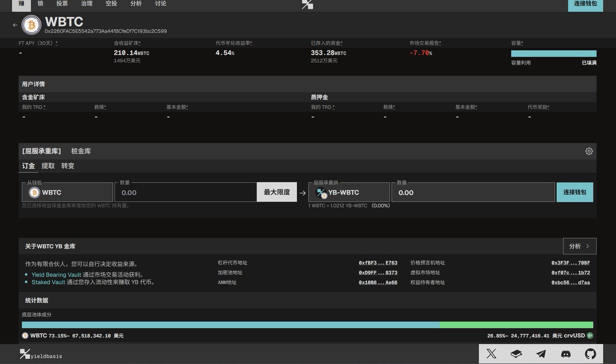Open virtual pool address 0xf07c...1b72
This screenshot has width=616, height=364.
tap(571, 273)
